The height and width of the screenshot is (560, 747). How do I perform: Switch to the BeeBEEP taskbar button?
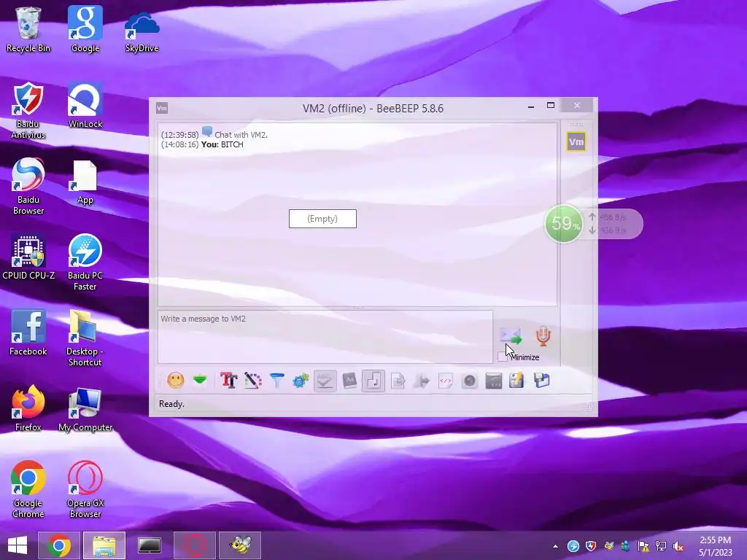pos(240,545)
